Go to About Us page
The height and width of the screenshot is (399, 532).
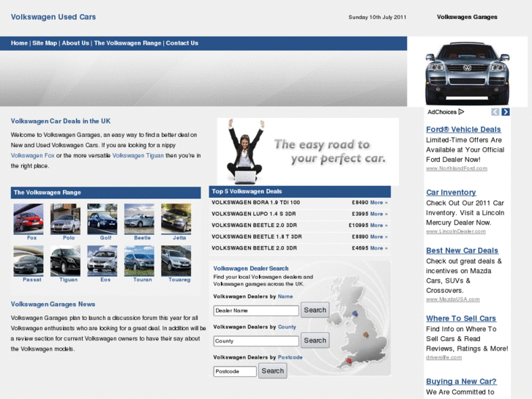[x=75, y=43]
